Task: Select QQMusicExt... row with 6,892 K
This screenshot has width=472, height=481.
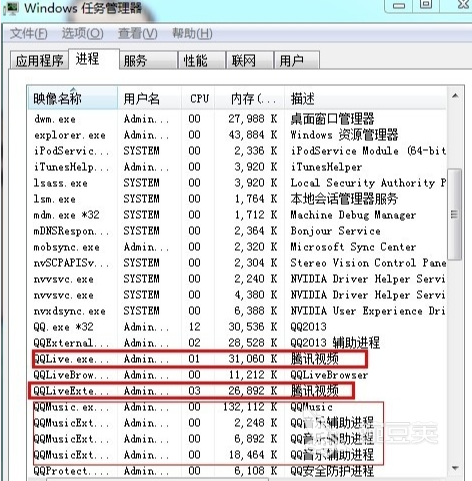Action: tap(237, 439)
